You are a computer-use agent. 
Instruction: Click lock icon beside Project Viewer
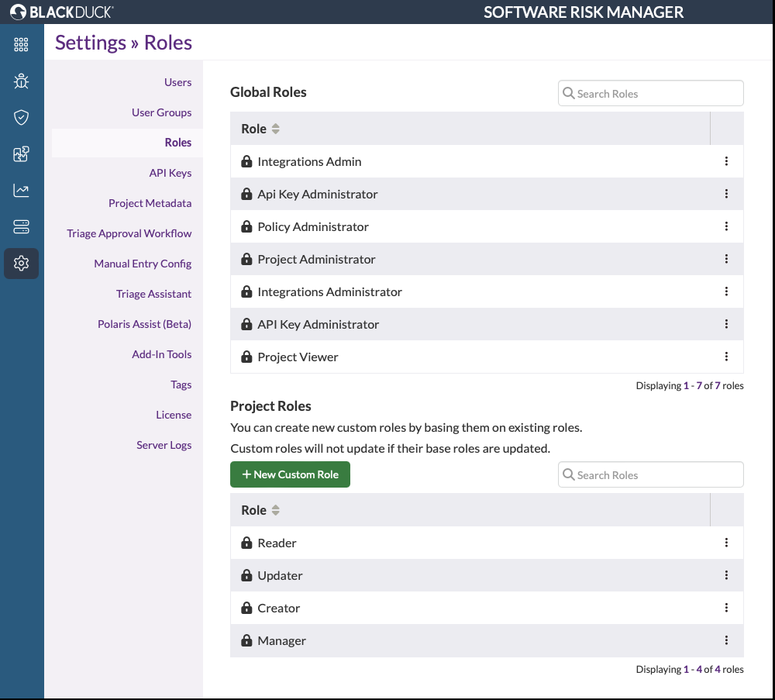point(246,357)
